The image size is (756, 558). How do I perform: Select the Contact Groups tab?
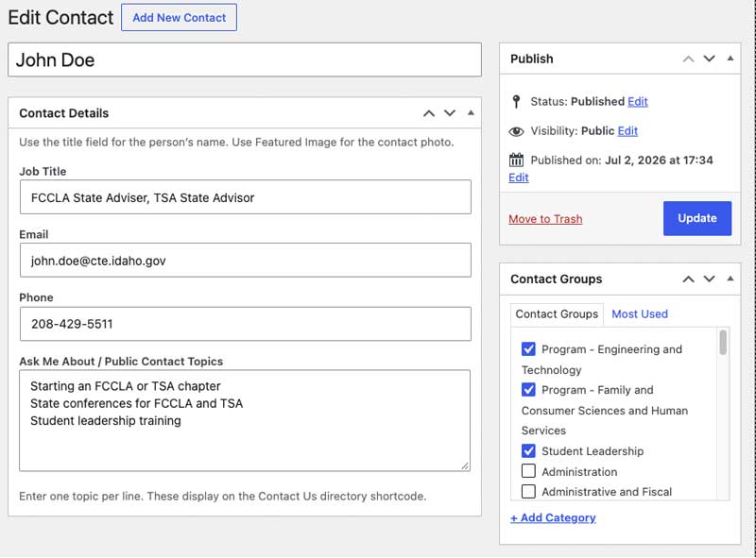point(557,314)
